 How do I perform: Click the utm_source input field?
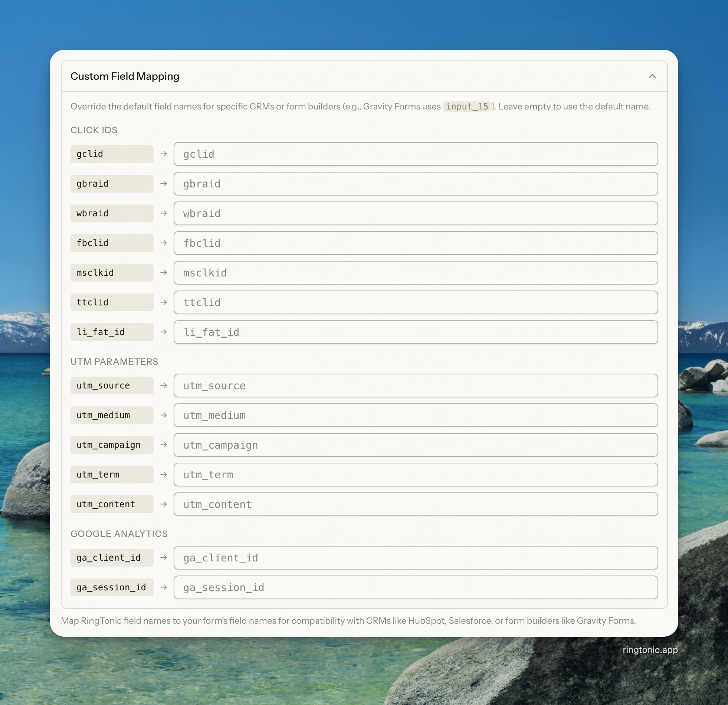point(415,386)
